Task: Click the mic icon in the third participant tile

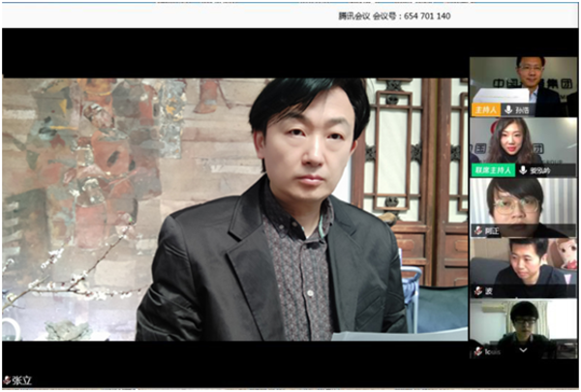Action: pyautogui.click(x=477, y=231)
